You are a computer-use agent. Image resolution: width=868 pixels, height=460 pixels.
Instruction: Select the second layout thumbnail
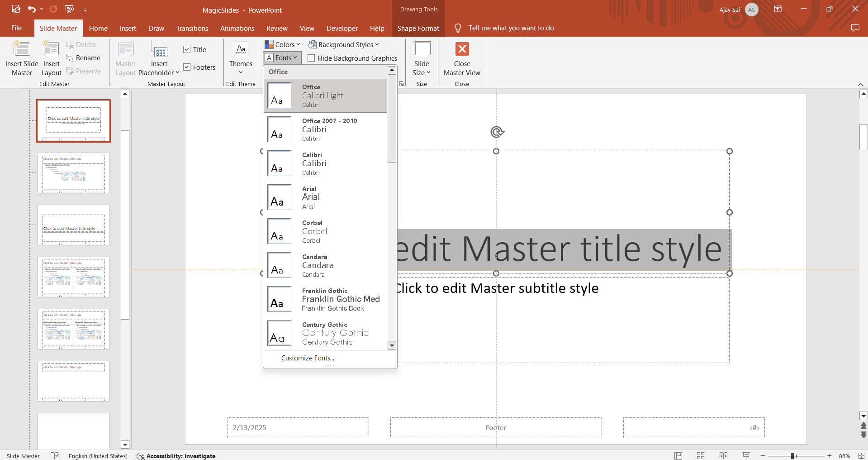73,173
